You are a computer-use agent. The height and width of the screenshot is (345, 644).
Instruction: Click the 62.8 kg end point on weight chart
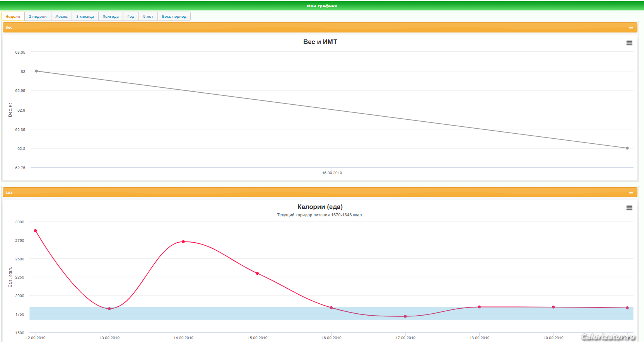tap(627, 148)
